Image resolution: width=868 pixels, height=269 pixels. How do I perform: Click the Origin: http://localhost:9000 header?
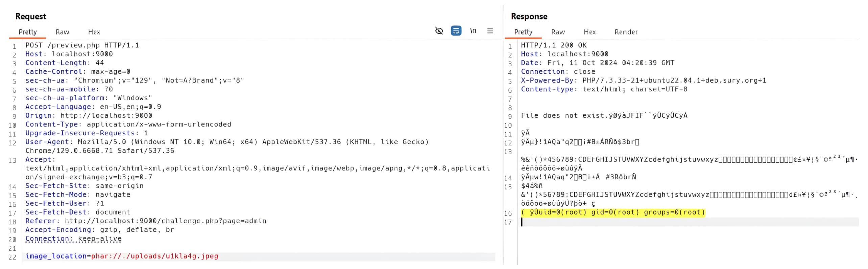coord(89,116)
